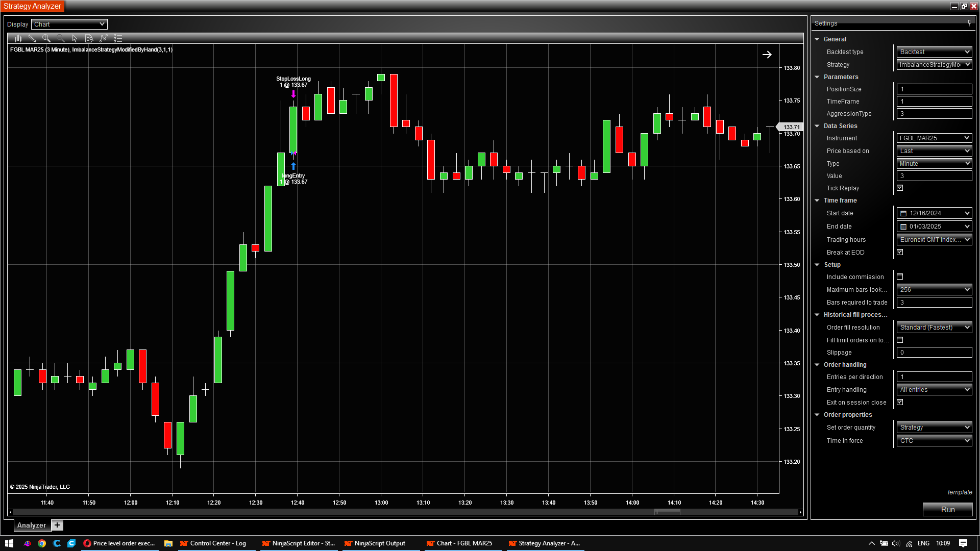
Task: Click the scroll-to-latest arrow on chart
Action: click(767, 55)
